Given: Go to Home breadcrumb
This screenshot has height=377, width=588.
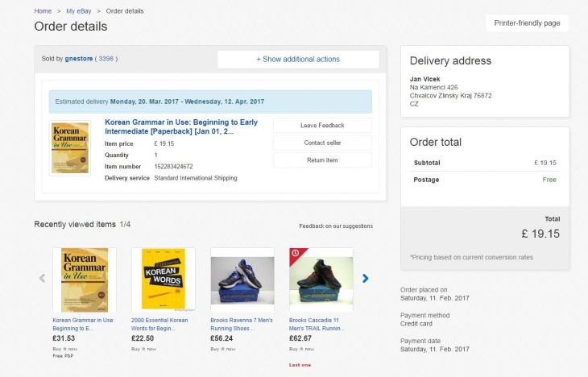Looking at the screenshot, I should (x=43, y=11).
